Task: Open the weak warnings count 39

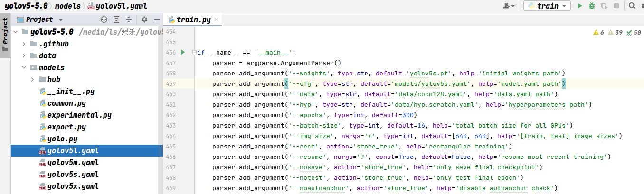Action: 616,33
